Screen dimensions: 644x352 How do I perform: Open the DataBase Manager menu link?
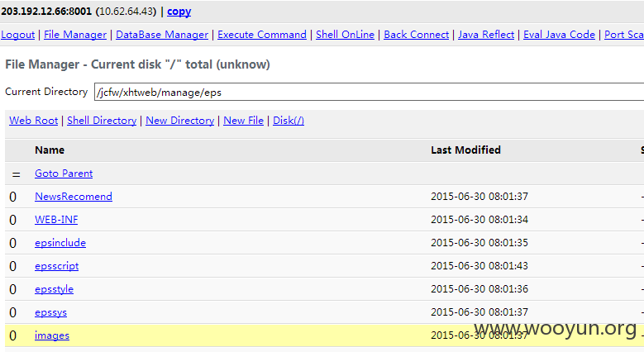coord(162,35)
